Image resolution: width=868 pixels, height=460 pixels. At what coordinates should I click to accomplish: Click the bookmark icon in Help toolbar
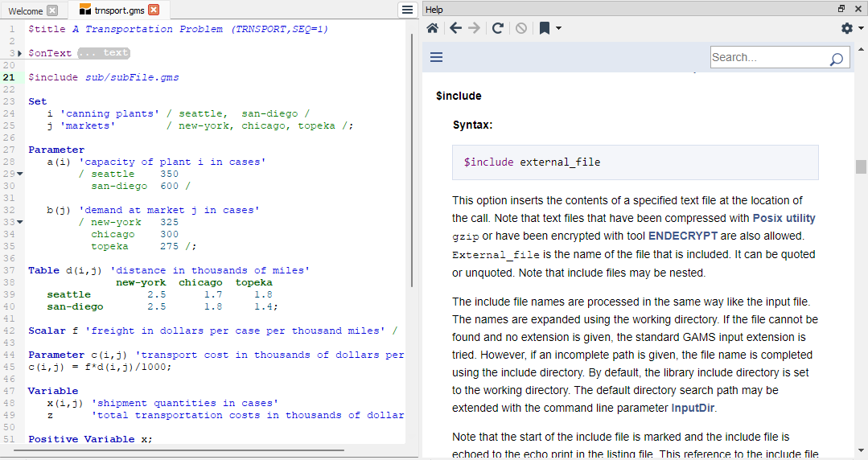pyautogui.click(x=545, y=28)
